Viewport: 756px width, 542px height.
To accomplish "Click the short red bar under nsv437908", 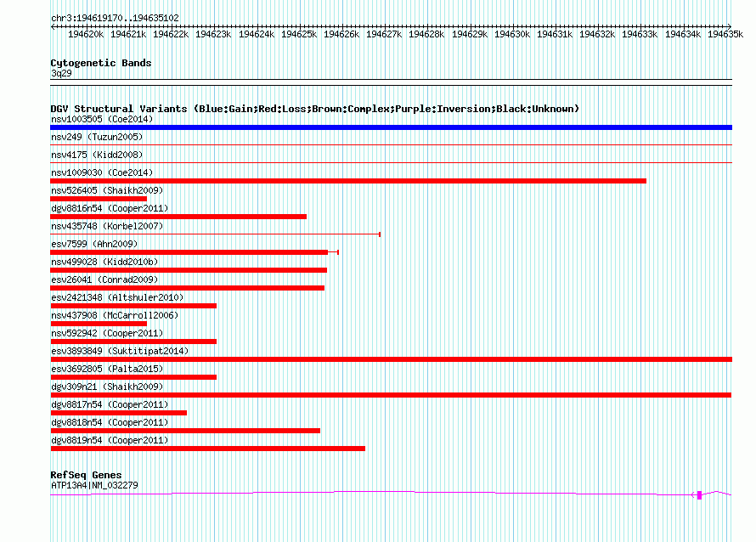I will (99, 324).
